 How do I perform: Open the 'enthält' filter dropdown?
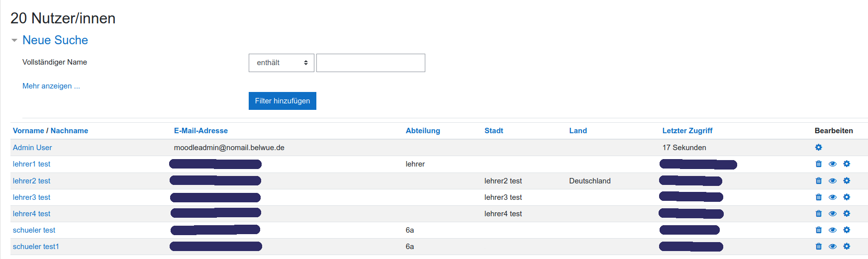click(x=281, y=63)
